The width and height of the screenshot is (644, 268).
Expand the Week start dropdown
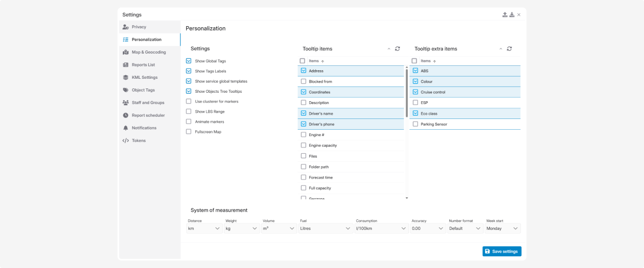click(x=502, y=228)
